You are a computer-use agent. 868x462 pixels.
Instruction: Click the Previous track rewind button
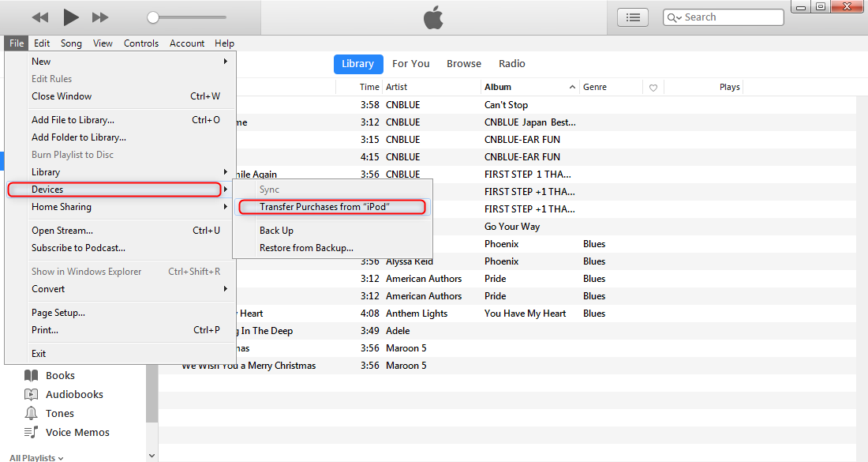coord(40,17)
